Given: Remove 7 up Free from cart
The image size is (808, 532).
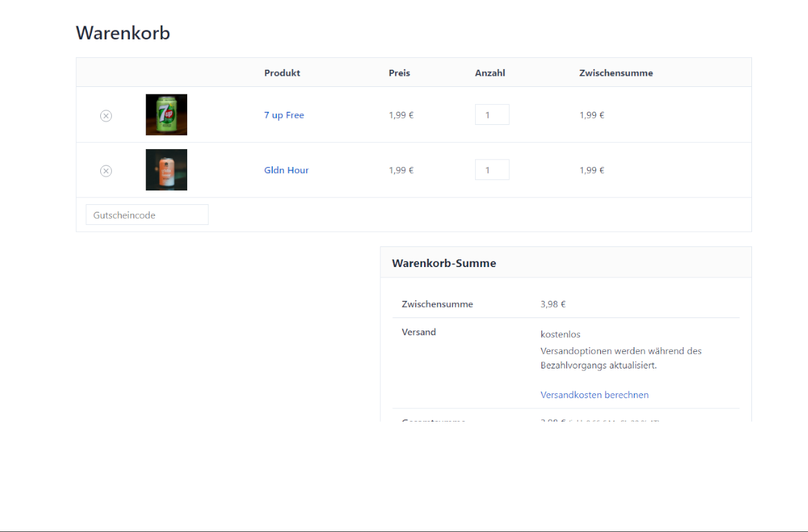Looking at the screenshot, I should [x=106, y=115].
